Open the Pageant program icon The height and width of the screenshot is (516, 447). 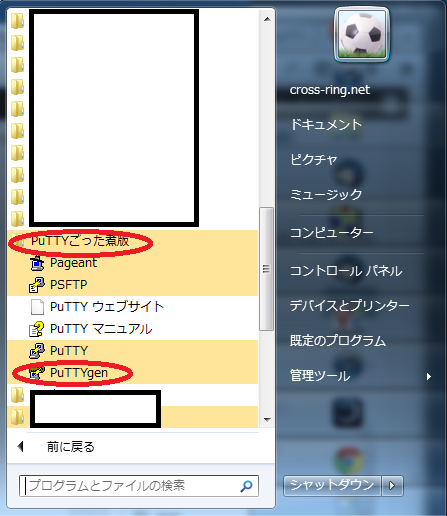click(37, 263)
